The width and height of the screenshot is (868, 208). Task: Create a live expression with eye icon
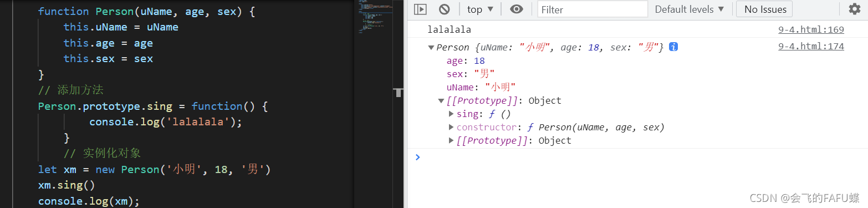517,9
